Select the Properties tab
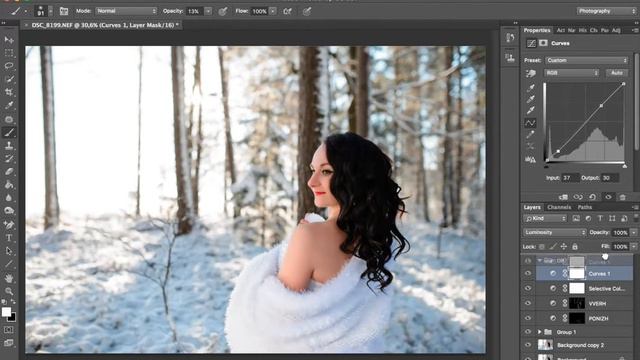 [x=537, y=30]
